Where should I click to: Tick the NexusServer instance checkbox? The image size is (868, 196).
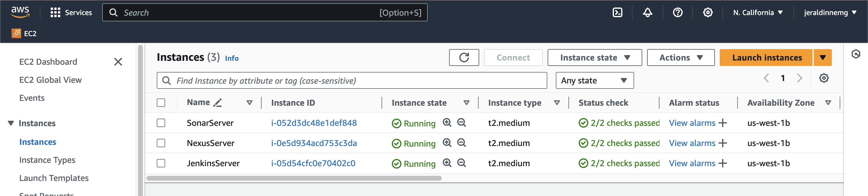coord(161,143)
